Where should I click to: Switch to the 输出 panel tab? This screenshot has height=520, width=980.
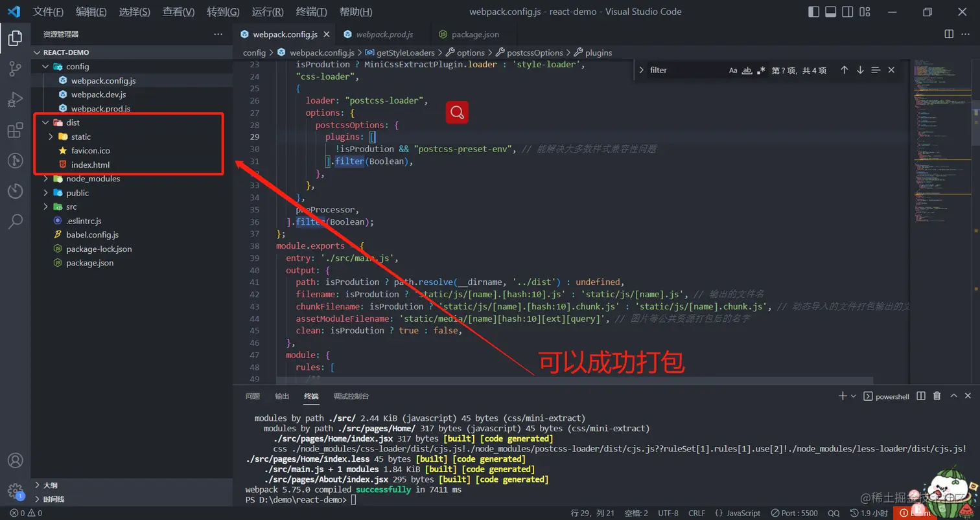282,396
